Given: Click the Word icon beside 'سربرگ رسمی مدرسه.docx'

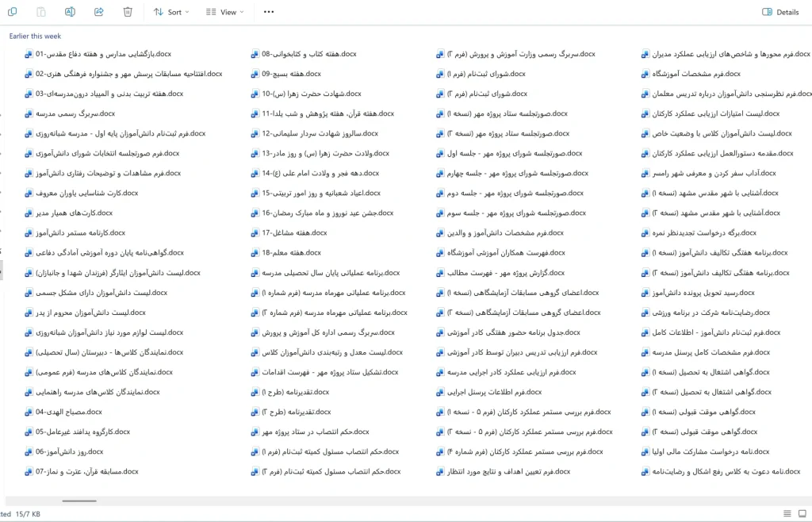Looking at the screenshot, I should (29, 114).
